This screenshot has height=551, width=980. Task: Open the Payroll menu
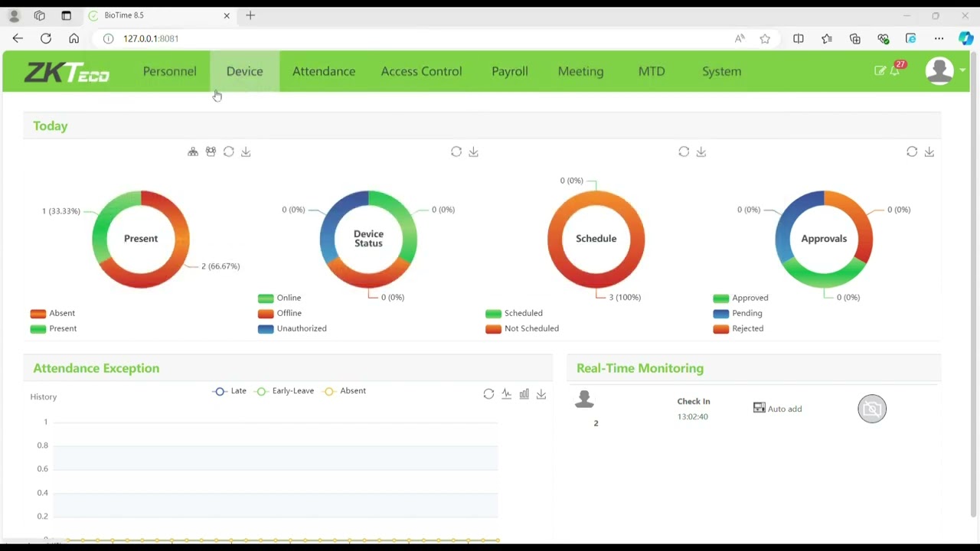[x=510, y=71]
